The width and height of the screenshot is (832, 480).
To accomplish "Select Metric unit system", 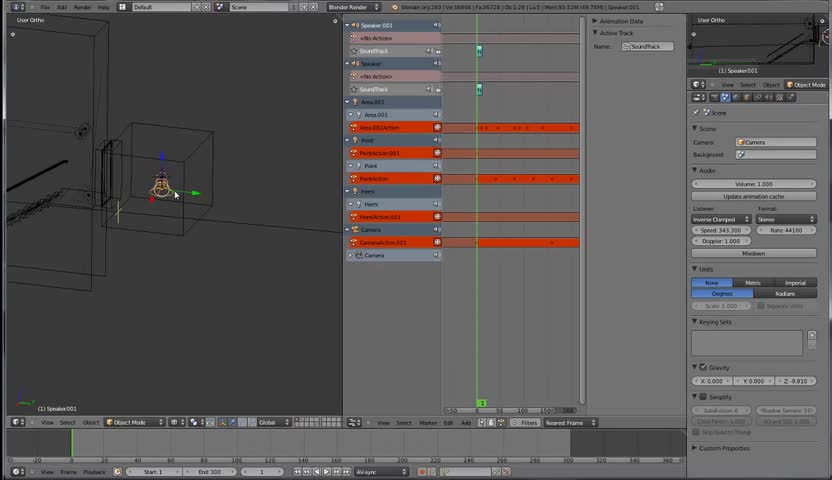I will tap(753, 283).
